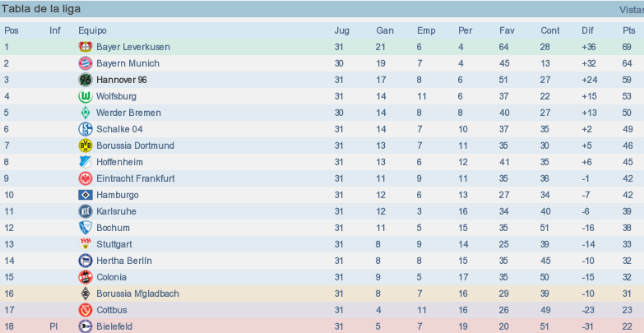Click the Hannover 96 club logo
Image resolution: width=644 pixels, height=333 pixels.
pyautogui.click(x=86, y=80)
